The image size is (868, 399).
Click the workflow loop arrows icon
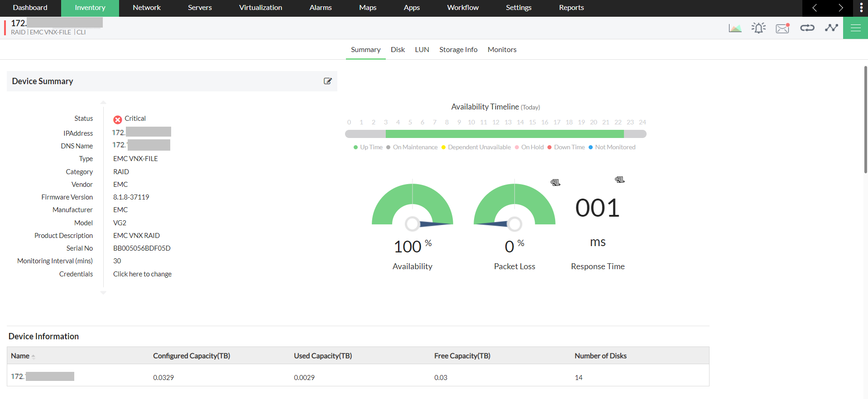coord(807,28)
